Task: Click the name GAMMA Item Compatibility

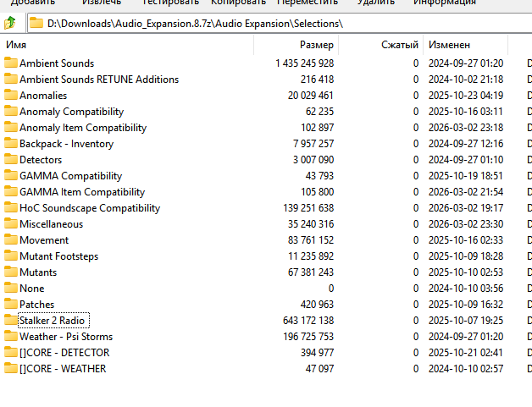Action: pyautogui.click(x=82, y=192)
